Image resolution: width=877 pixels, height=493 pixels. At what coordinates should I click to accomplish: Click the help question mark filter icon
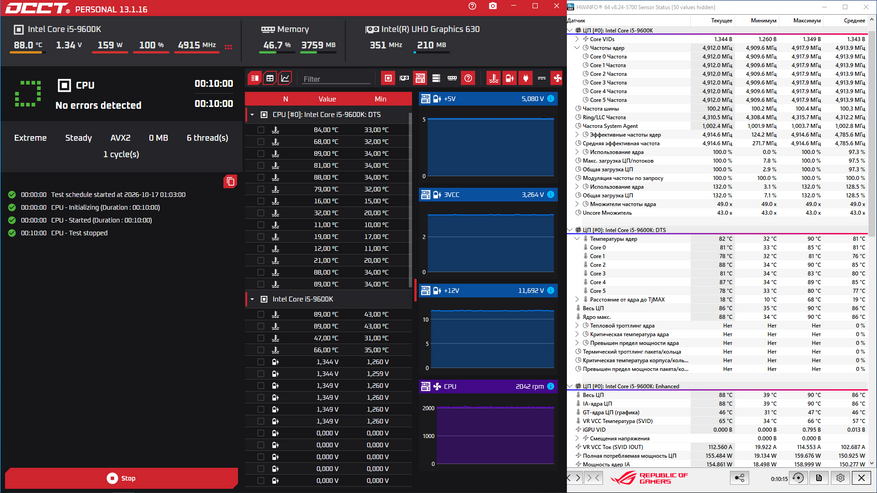coord(468,78)
